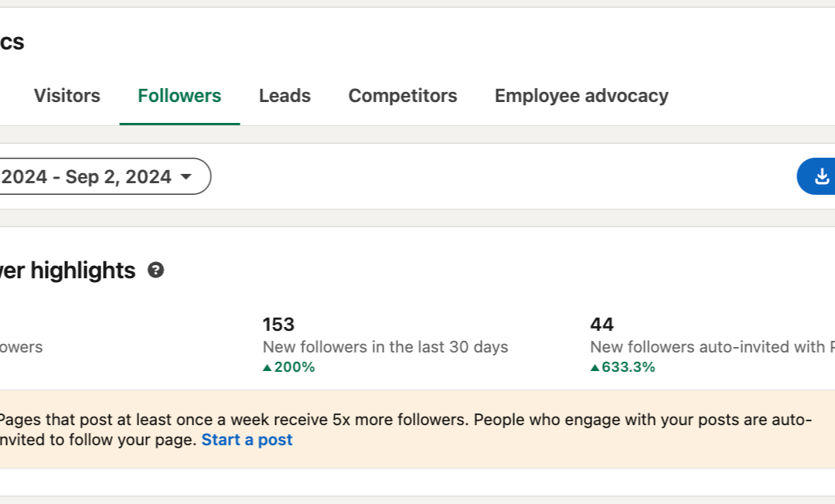The height and width of the screenshot is (504, 835).
Task: Click the Start a post link
Action: point(246,439)
